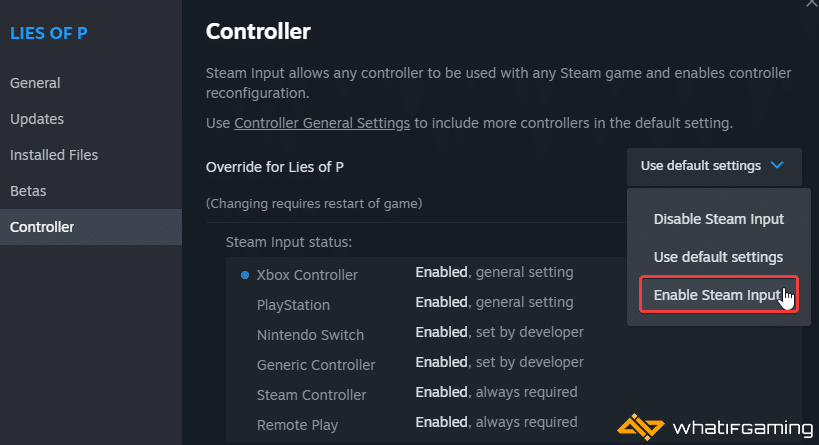
Task: Select Enable Steam Input option
Action: [x=719, y=295]
